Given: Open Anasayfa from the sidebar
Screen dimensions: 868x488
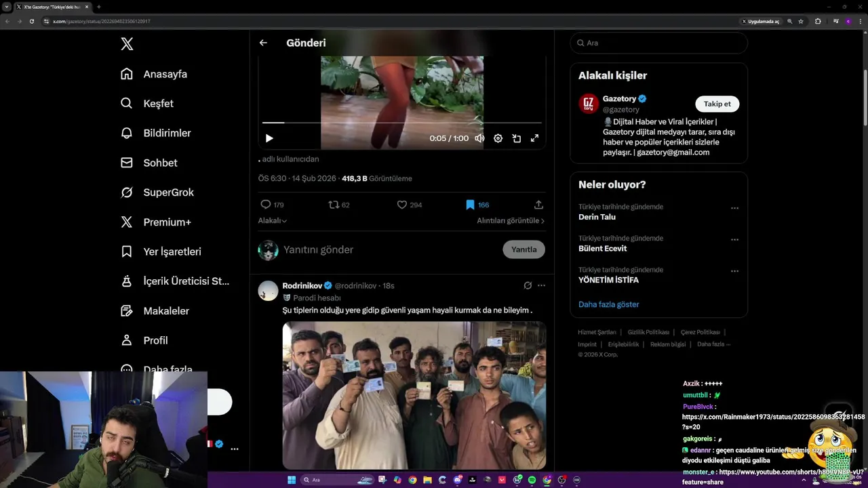Looking at the screenshot, I should 154,74.
